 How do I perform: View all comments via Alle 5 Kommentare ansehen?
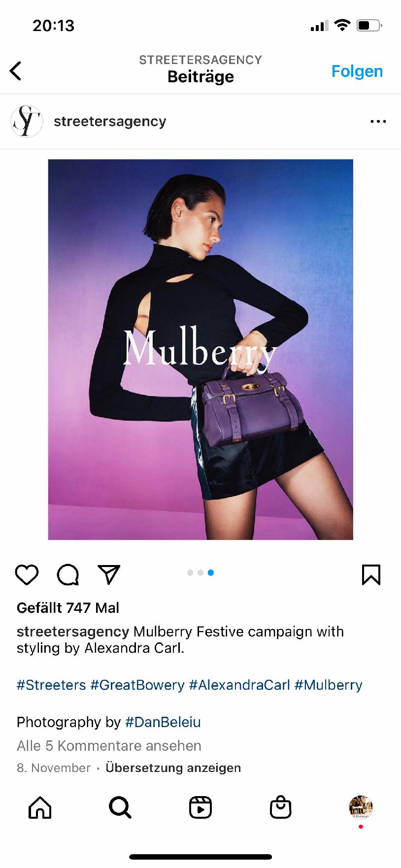pos(109,746)
